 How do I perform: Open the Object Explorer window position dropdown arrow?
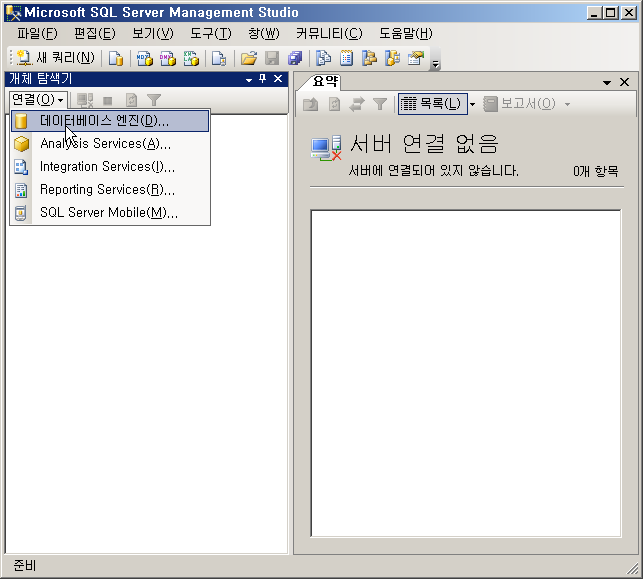[249, 80]
